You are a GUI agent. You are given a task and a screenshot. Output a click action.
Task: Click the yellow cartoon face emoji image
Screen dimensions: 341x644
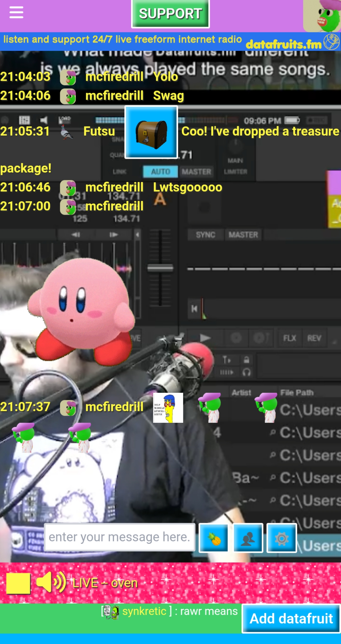click(168, 408)
